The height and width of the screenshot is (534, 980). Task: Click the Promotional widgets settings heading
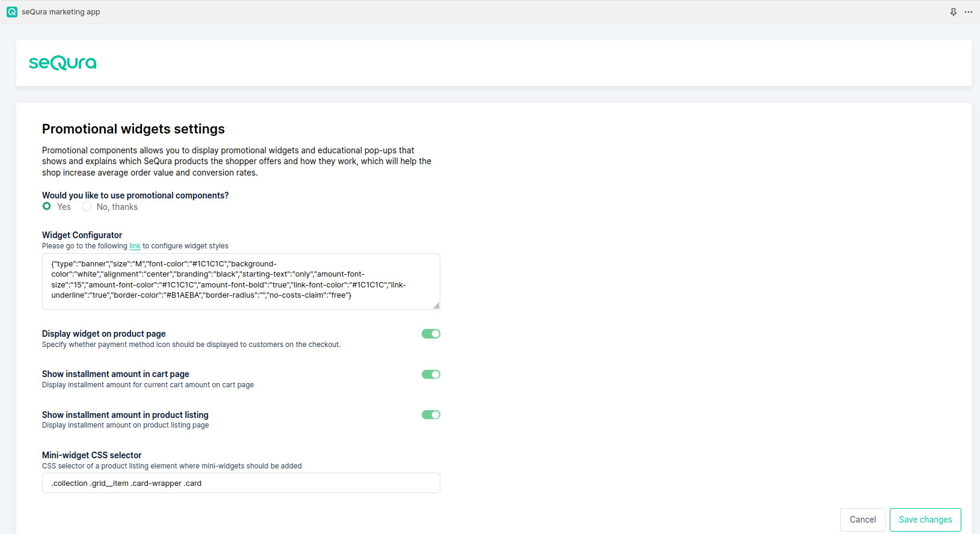(x=134, y=129)
